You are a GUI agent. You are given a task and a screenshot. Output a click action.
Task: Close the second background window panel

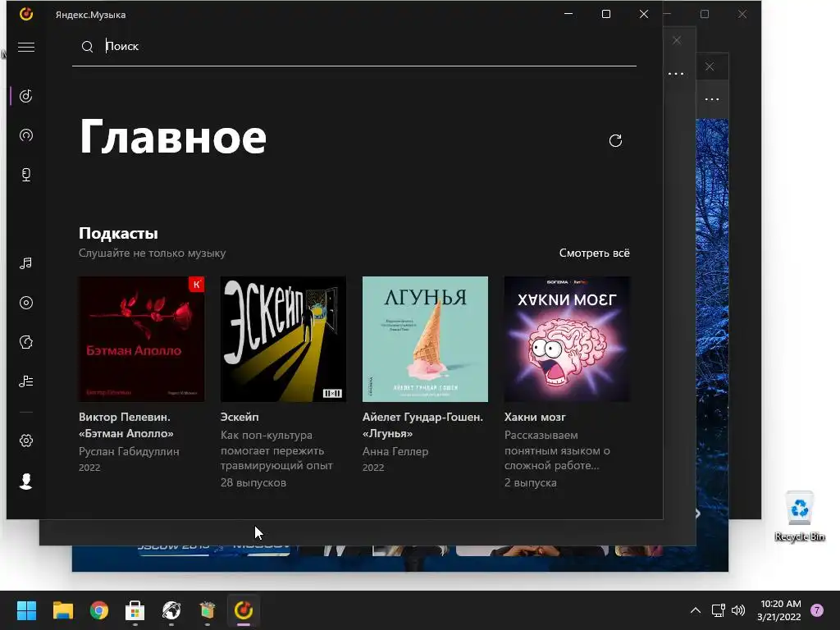(x=677, y=40)
